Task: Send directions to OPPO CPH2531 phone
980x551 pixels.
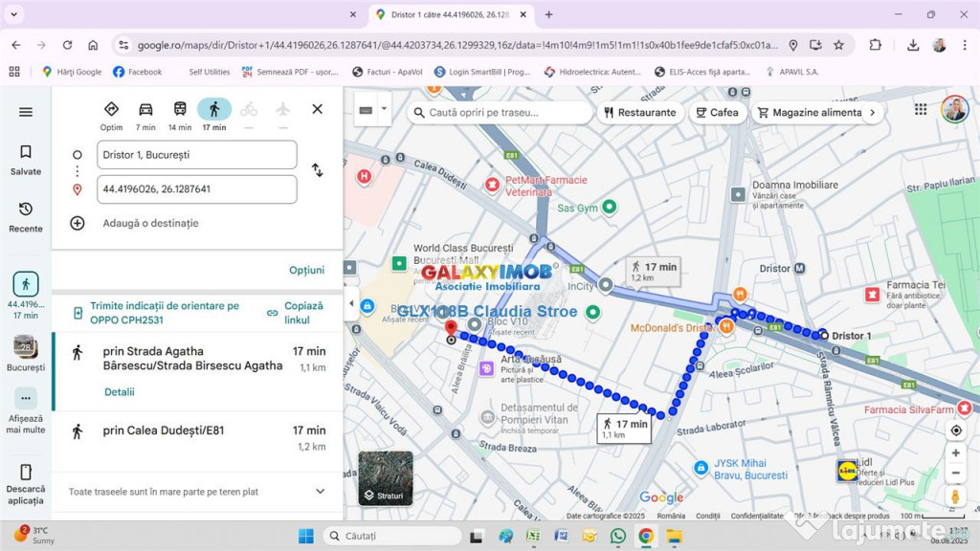Action: coord(165,313)
